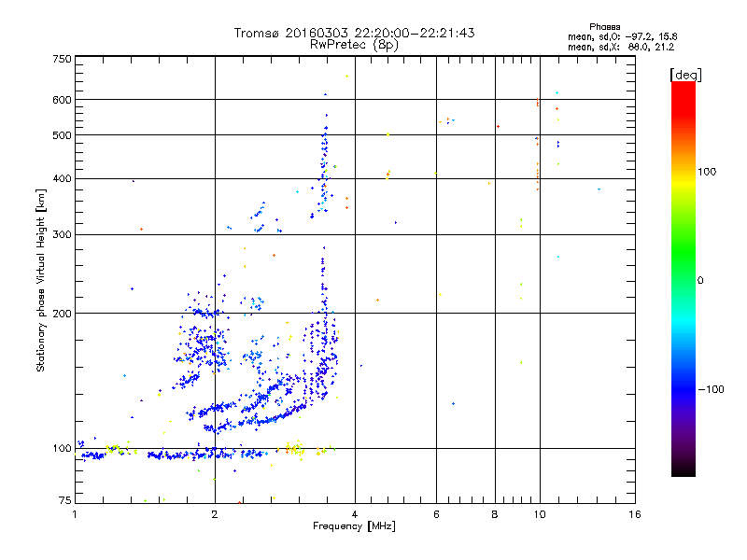
Task: Click the y-axis tick label '100'
Action: pos(62,449)
